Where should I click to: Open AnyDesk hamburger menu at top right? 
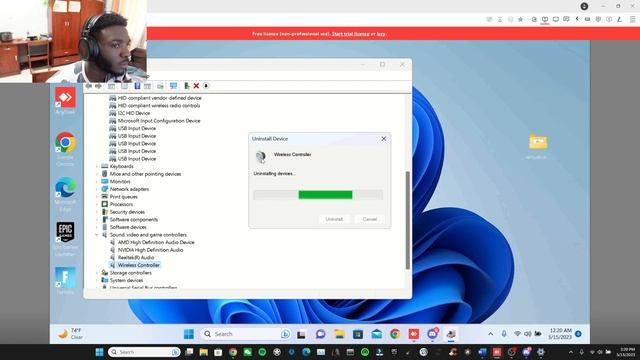(x=632, y=19)
